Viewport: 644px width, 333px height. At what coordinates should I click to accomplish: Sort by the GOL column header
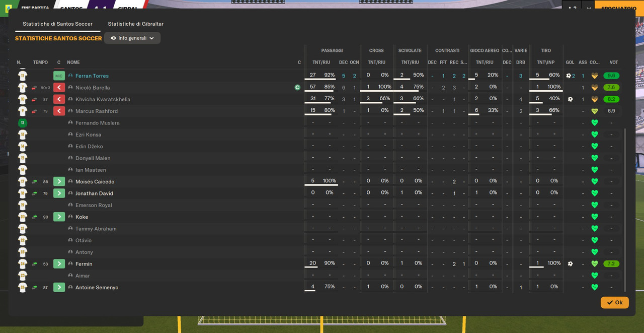(x=570, y=62)
